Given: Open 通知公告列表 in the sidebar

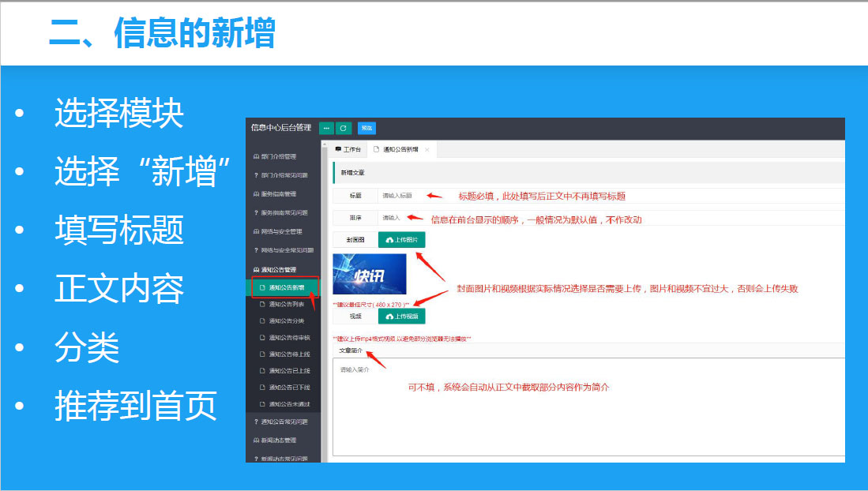Looking at the screenshot, I should (286, 304).
